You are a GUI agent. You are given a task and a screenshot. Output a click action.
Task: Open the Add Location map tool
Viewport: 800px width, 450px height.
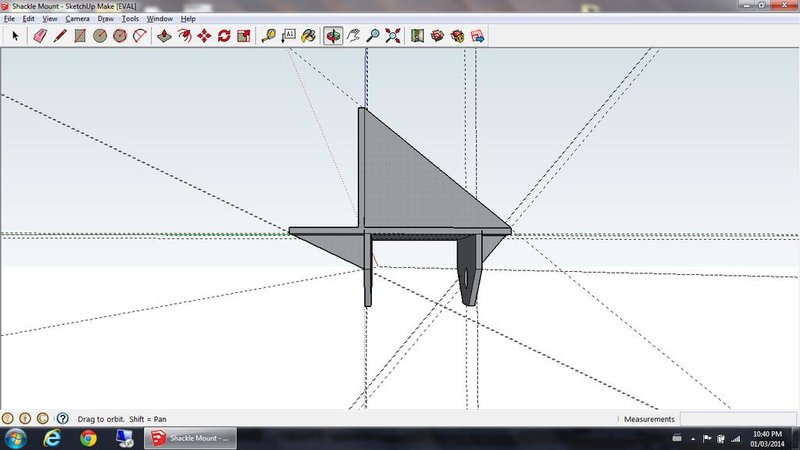pyautogui.click(x=417, y=36)
